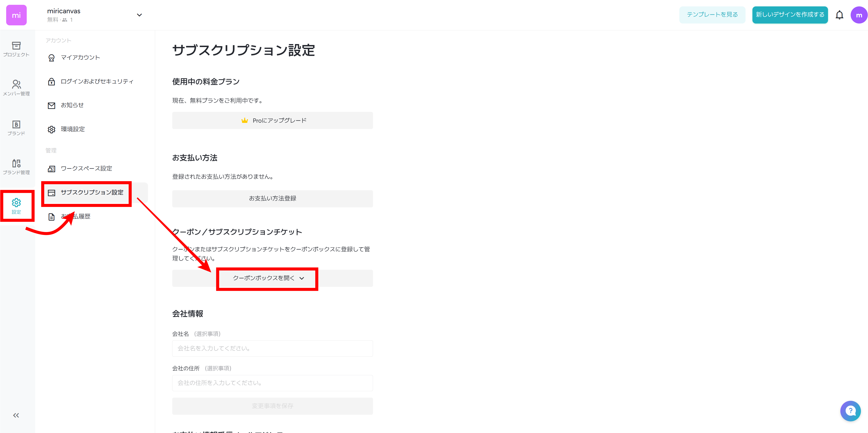Click the 新しいデザインを作成する button
The height and width of the screenshot is (433, 868).
coord(790,15)
